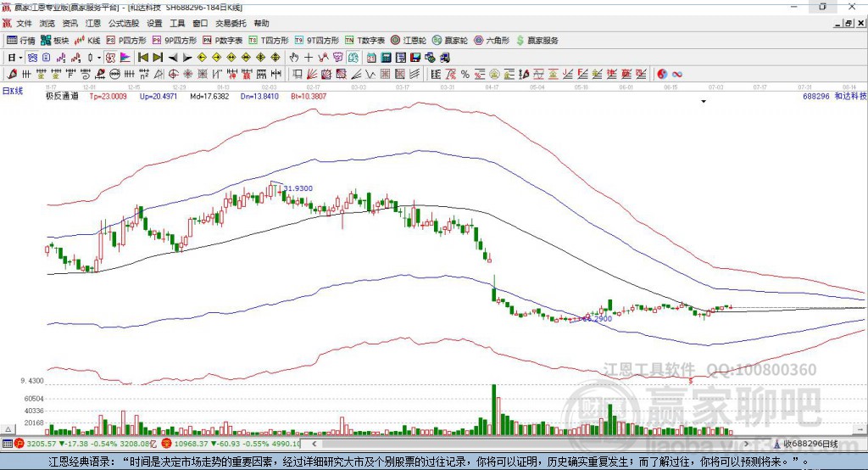Viewport: 868px width, 470px height.
Task: Open the P四方形 tool
Action: 126,41
